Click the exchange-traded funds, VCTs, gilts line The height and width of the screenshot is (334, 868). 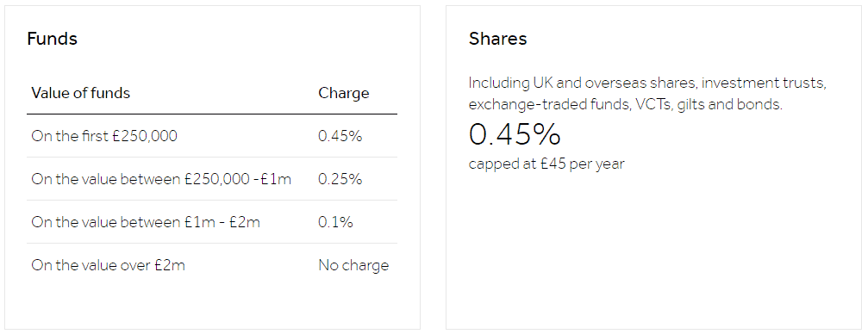point(626,104)
